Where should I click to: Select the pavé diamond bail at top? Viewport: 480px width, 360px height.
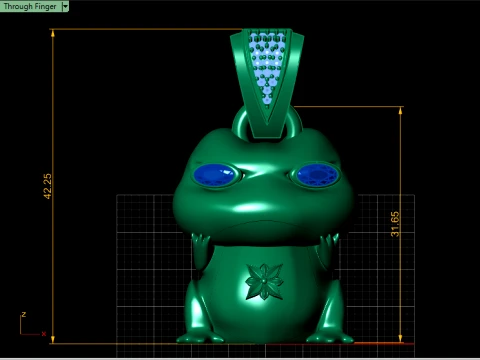click(x=267, y=83)
